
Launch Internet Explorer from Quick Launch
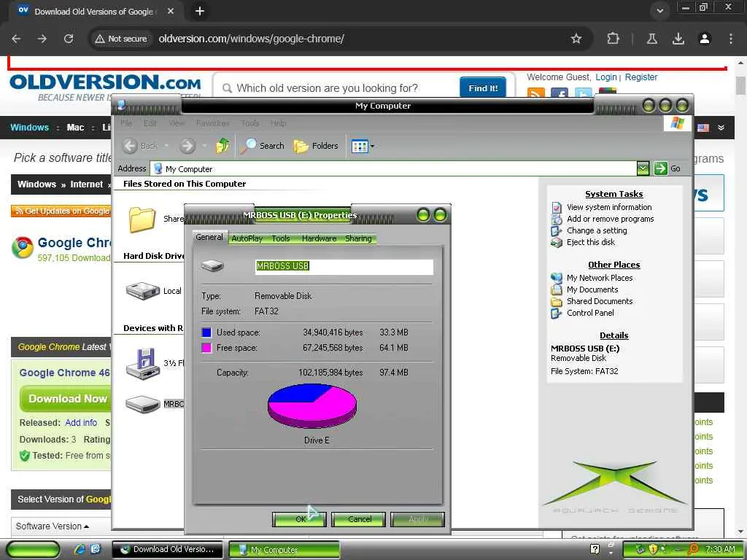click(79, 549)
